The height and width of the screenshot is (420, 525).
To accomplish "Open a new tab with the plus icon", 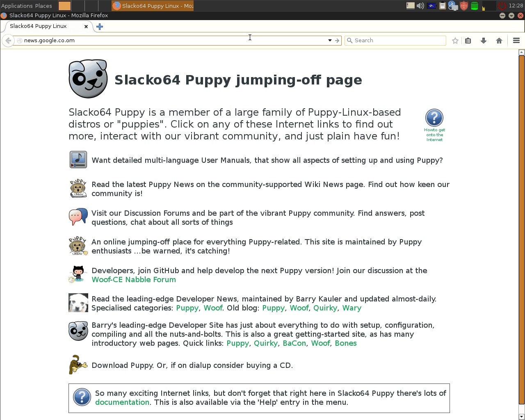I will (x=100, y=26).
